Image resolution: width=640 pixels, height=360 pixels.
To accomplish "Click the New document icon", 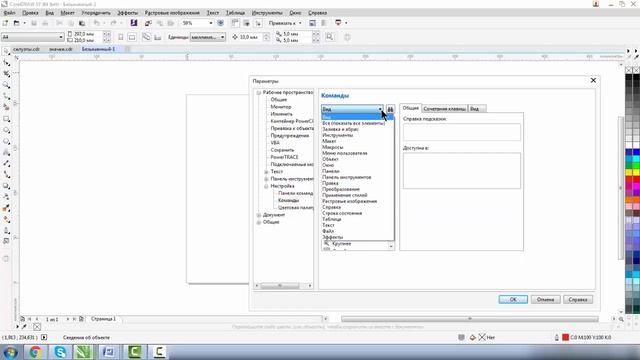I will coord(6,23).
